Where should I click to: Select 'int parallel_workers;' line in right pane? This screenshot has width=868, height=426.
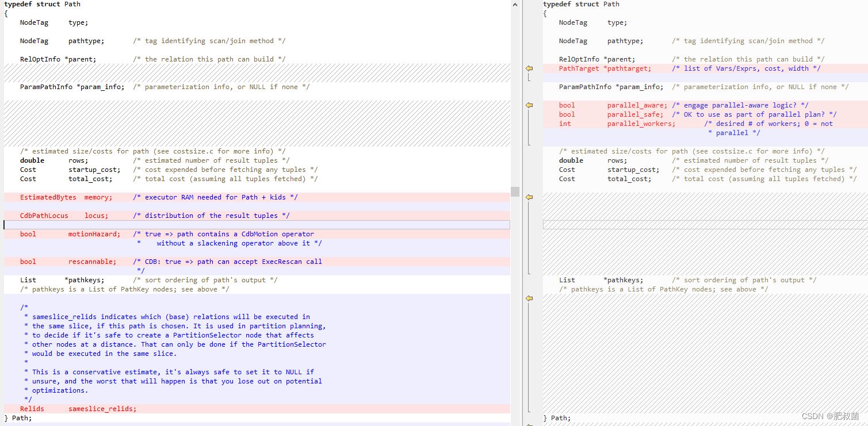705,124
